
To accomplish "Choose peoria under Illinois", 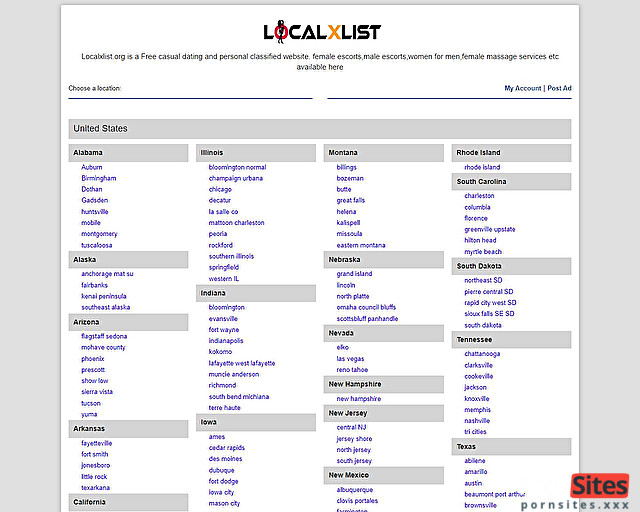I will [218, 234].
